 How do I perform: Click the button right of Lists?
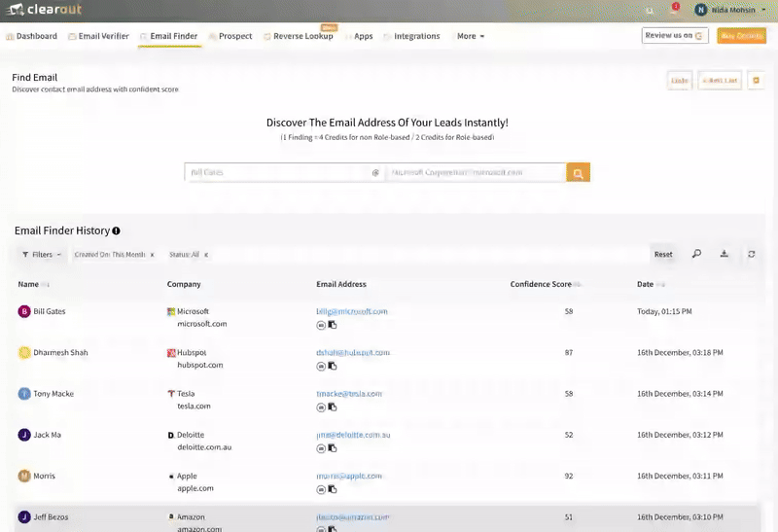pos(720,81)
